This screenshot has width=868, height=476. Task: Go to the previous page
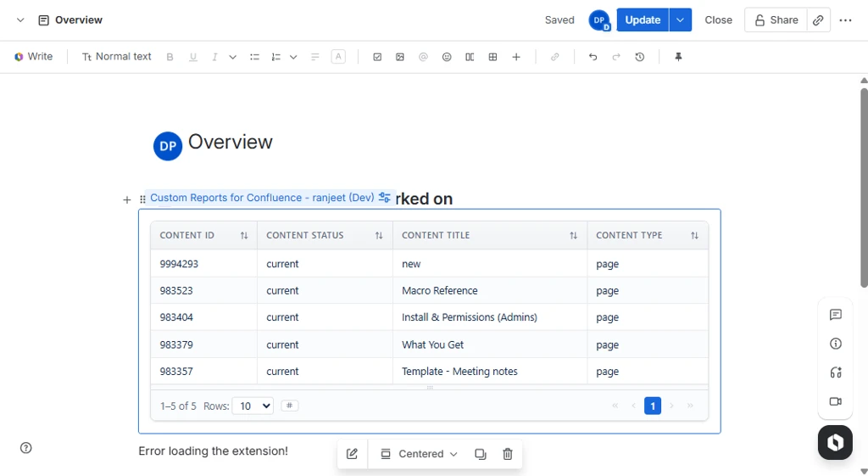pyautogui.click(x=634, y=406)
